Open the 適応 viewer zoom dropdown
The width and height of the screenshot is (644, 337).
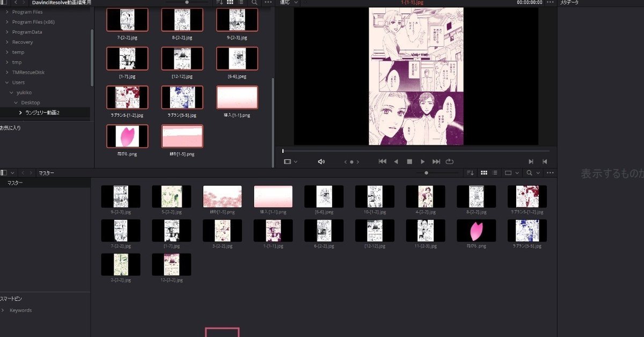tap(290, 3)
